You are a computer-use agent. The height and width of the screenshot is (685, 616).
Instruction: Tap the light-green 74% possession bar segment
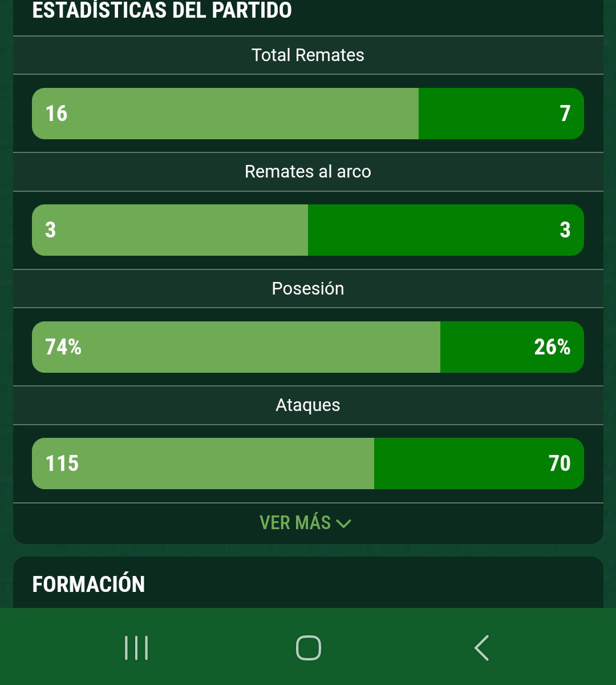tap(236, 347)
